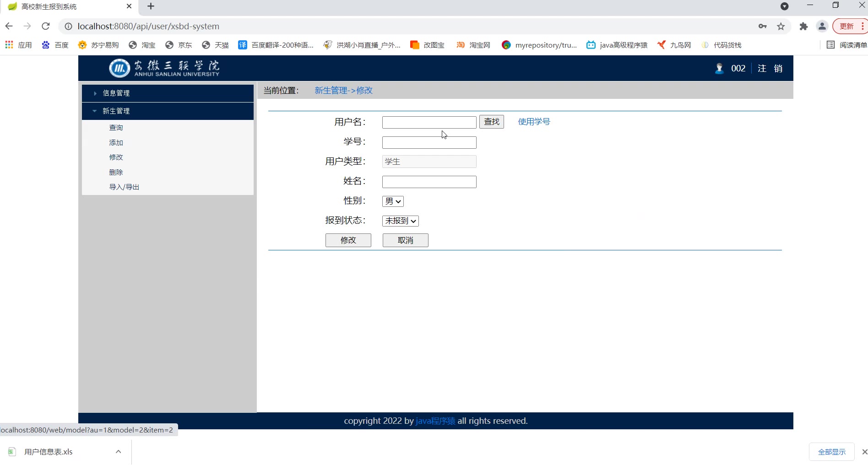Click the 修改 submit button
The image size is (868, 465).
point(348,240)
